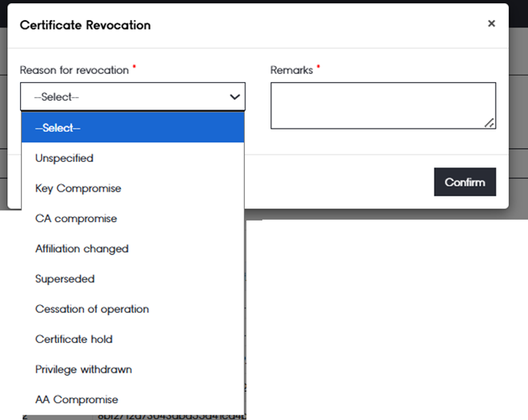The height and width of the screenshot is (420, 528).
Task: Choose Certificate hold as reason
Action: 73,340
